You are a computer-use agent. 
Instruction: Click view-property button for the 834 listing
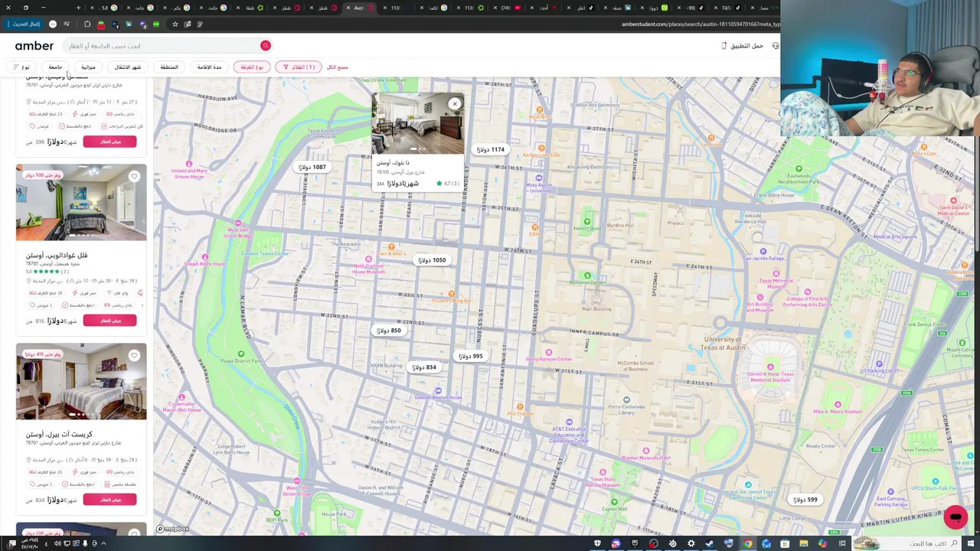click(109, 500)
